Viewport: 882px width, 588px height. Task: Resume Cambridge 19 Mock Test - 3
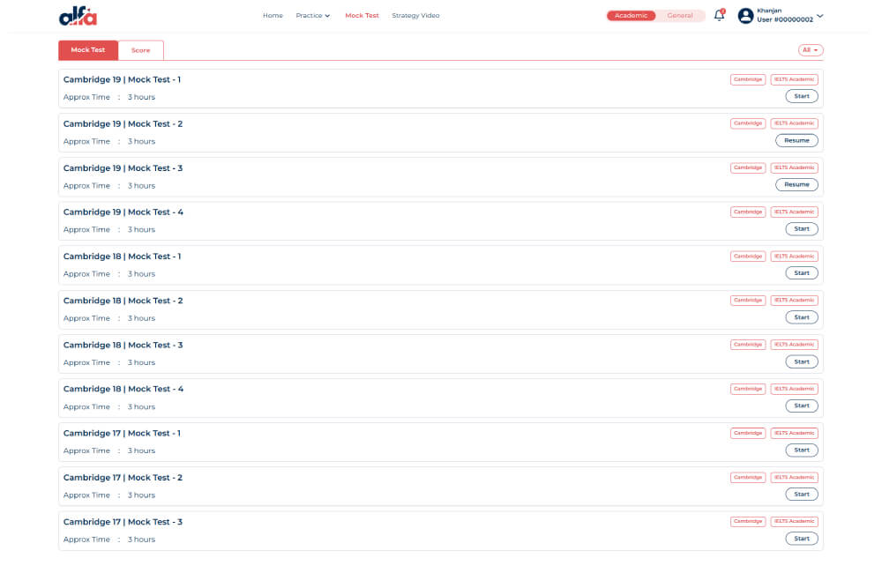pos(796,184)
